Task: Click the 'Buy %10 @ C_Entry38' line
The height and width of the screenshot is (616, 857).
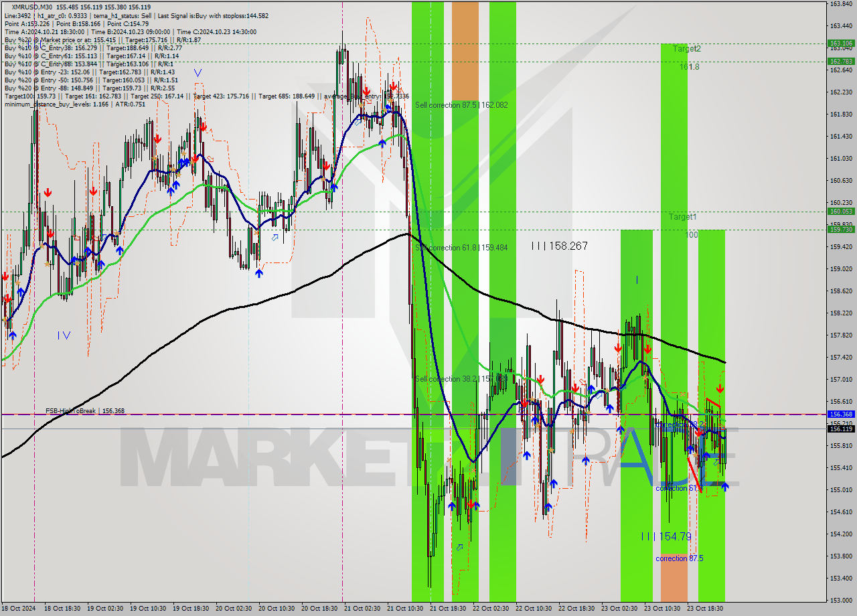Action: coord(93,48)
